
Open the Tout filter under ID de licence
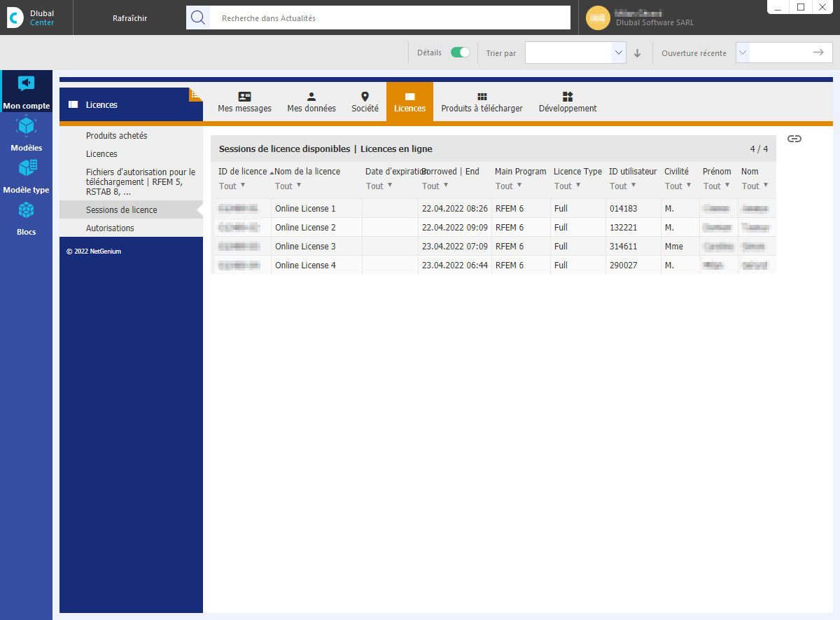click(x=232, y=186)
